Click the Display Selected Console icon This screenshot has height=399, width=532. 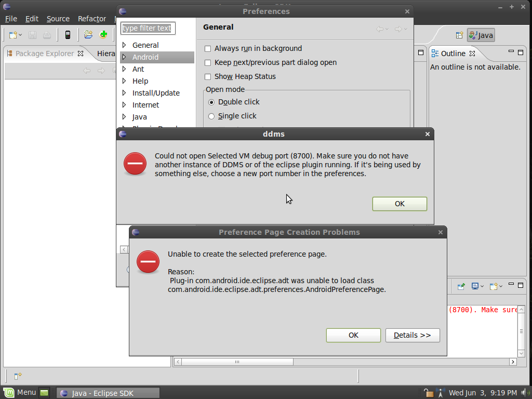pyautogui.click(x=475, y=286)
